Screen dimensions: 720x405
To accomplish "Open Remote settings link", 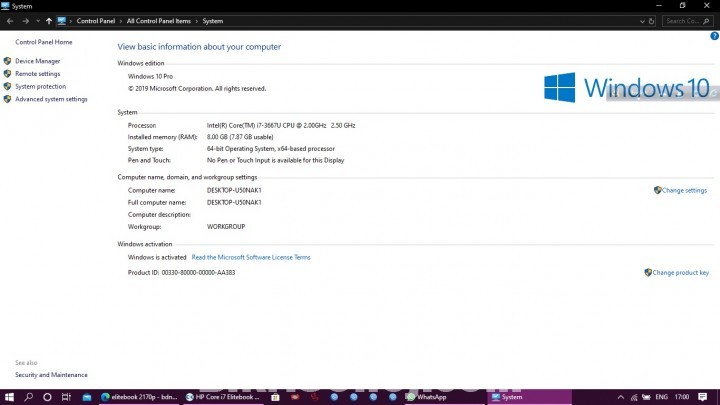I will click(38, 74).
